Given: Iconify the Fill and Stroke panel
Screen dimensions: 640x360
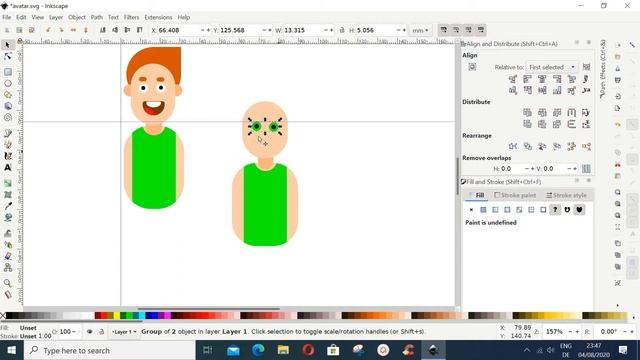Looking at the screenshot, I should (x=577, y=180).
